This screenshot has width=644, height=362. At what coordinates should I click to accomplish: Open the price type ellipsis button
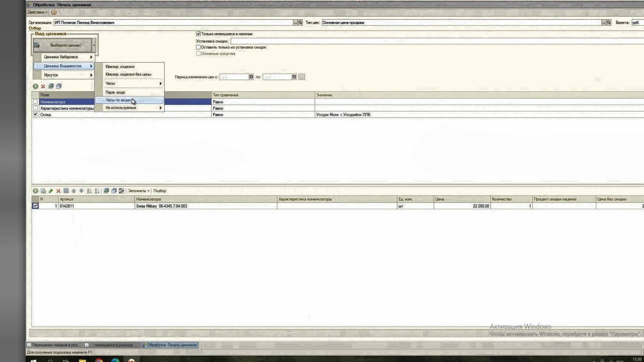click(604, 23)
